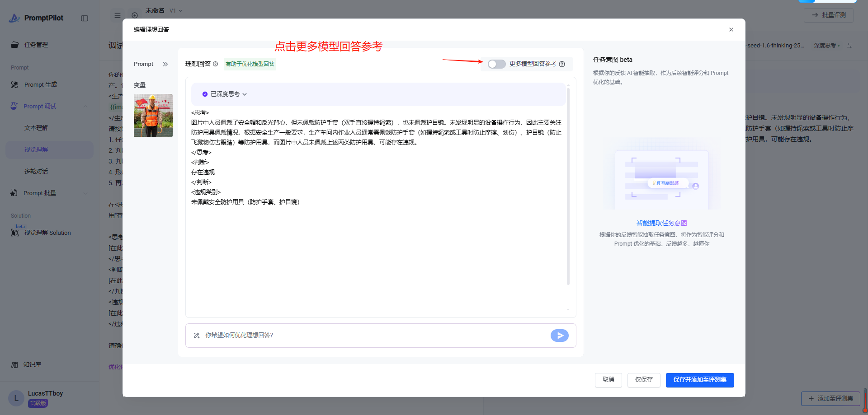Enable the 更多模型回答参考 toggle switch
The height and width of the screenshot is (415, 868).
point(496,64)
